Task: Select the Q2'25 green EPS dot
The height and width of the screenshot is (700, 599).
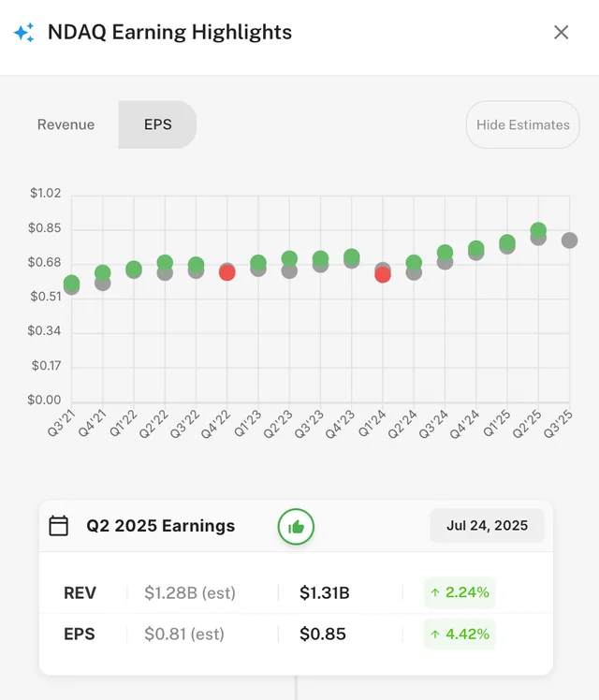Action: click(538, 230)
